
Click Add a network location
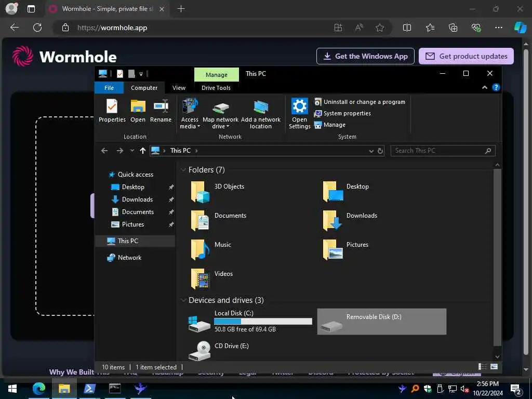coord(261,114)
